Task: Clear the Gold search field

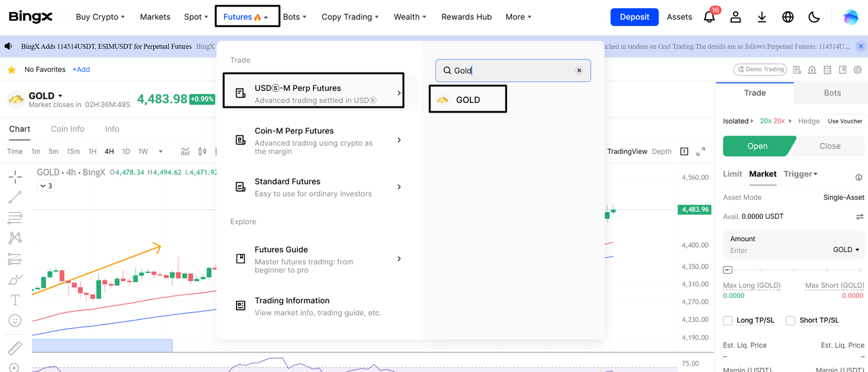Action: click(x=579, y=70)
